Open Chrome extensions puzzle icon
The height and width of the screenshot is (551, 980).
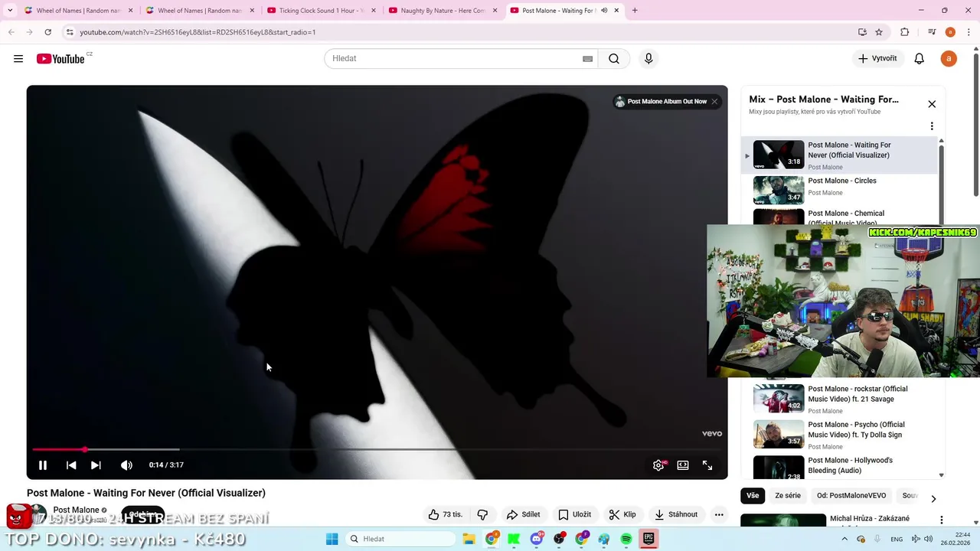[x=905, y=32]
